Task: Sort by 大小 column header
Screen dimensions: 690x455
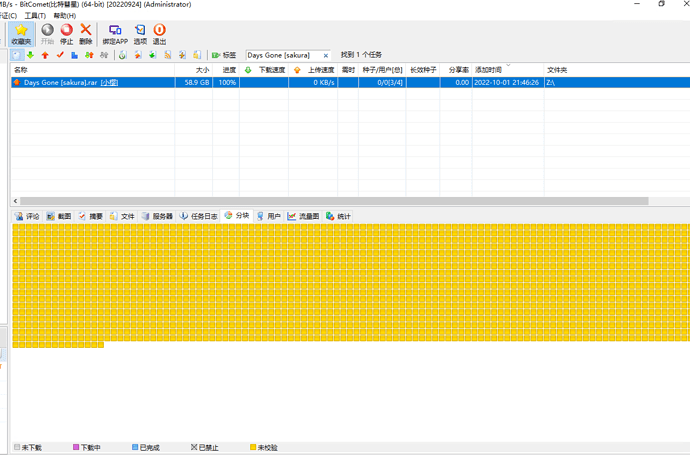Action: click(x=194, y=70)
